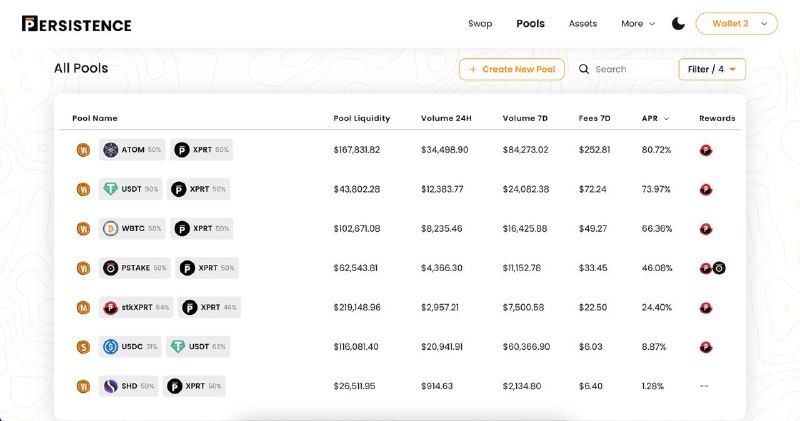Focus the pool Search field

click(624, 69)
